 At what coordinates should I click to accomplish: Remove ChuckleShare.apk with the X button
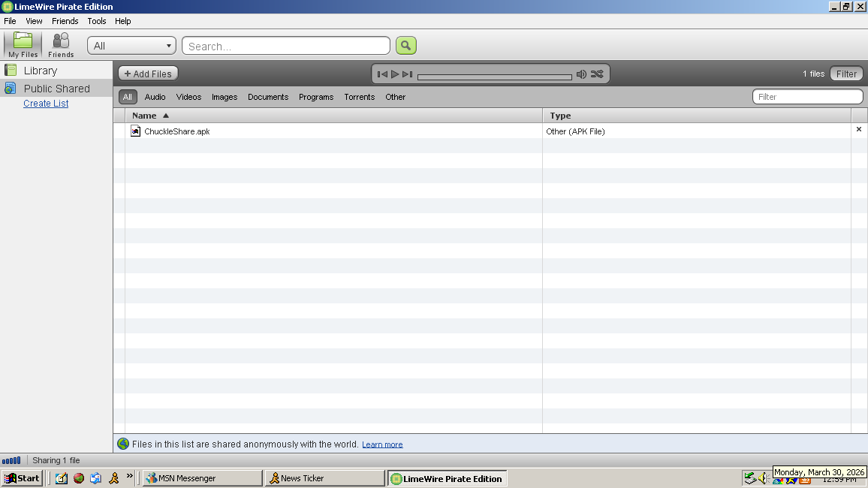pyautogui.click(x=859, y=129)
